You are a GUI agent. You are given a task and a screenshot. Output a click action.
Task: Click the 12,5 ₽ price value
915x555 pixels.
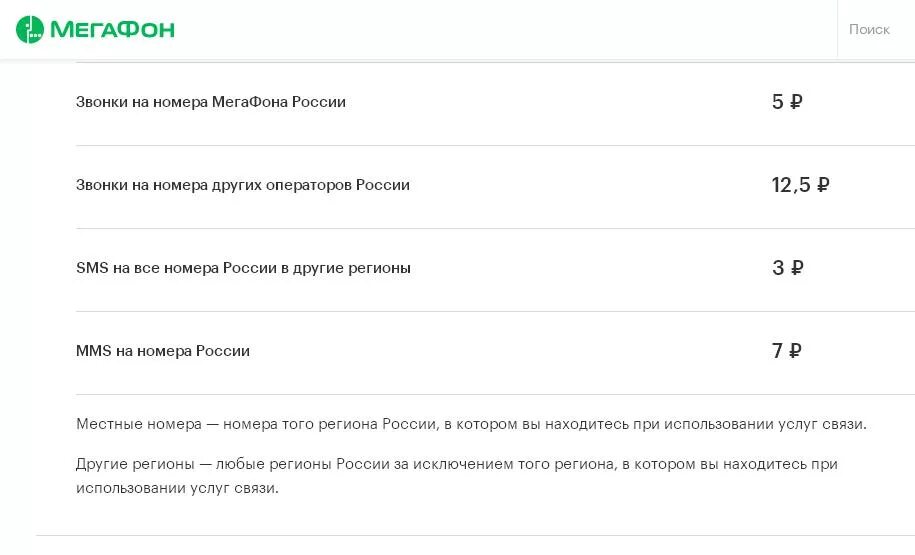coord(800,185)
